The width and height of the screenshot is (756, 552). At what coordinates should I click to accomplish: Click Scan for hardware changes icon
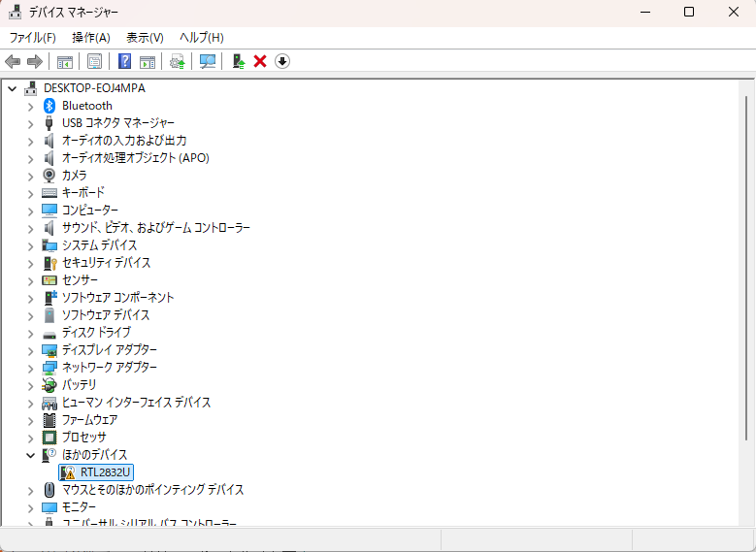[207, 61]
